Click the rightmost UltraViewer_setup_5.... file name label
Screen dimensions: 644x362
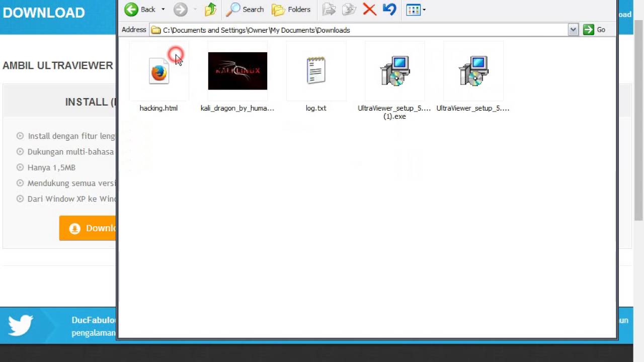point(473,108)
